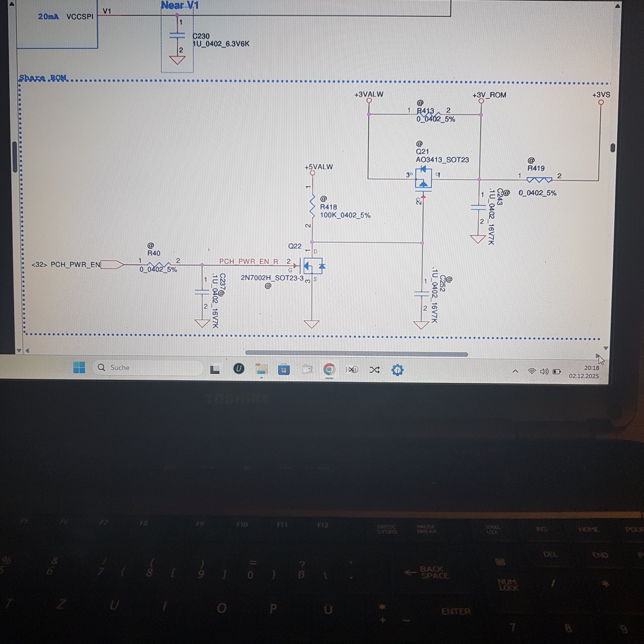Click scroll-up arrow at top right
644x644 pixels.
click(x=617, y=6)
